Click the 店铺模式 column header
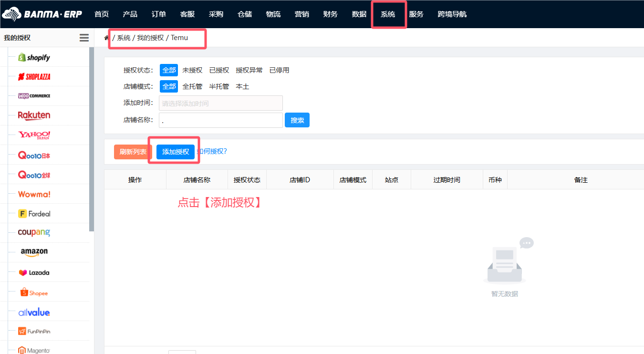The height and width of the screenshot is (354, 644). [x=353, y=180]
